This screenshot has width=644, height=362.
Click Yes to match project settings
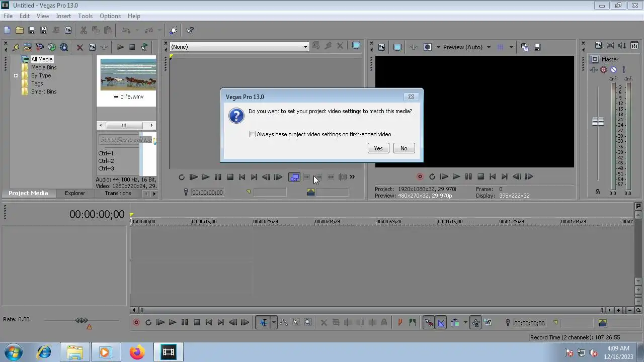tap(378, 148)
